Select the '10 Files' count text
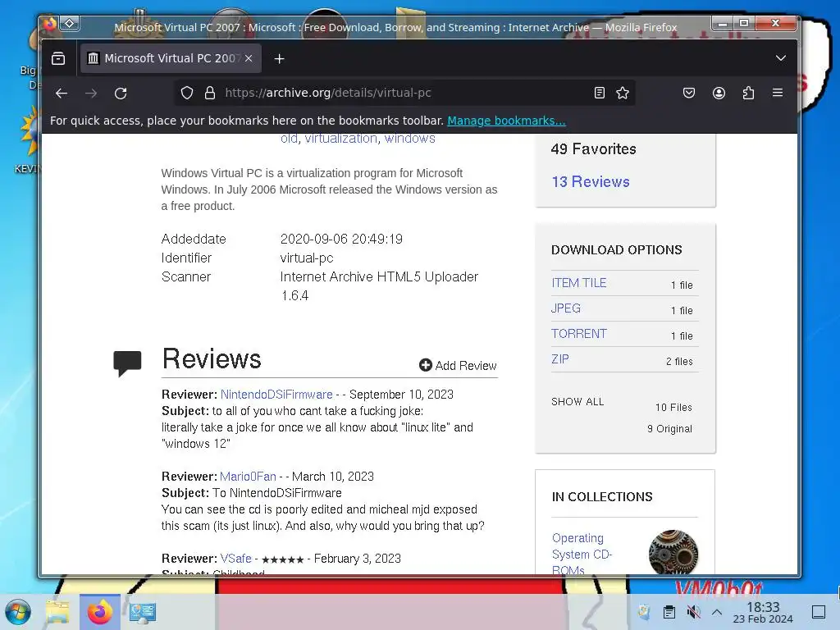 coord(673,408)
